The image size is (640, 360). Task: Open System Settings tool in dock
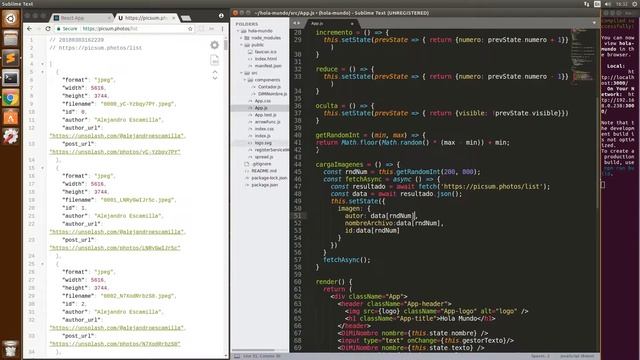10,137
